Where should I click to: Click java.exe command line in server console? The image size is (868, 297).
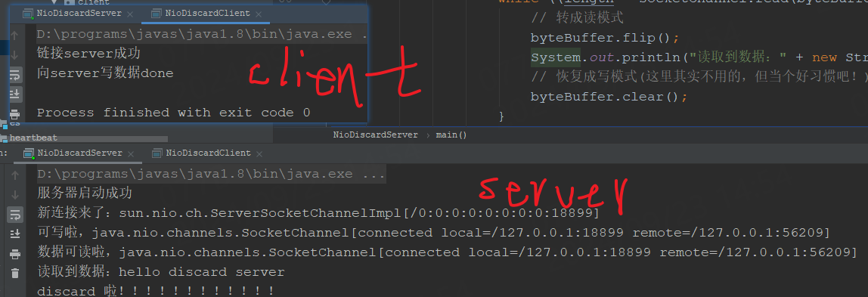pyautogui.click(x=211, y=175)
